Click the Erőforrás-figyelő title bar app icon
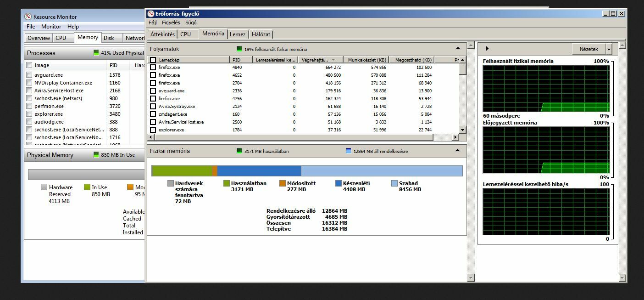644x300 pixels. pos(151,14)
